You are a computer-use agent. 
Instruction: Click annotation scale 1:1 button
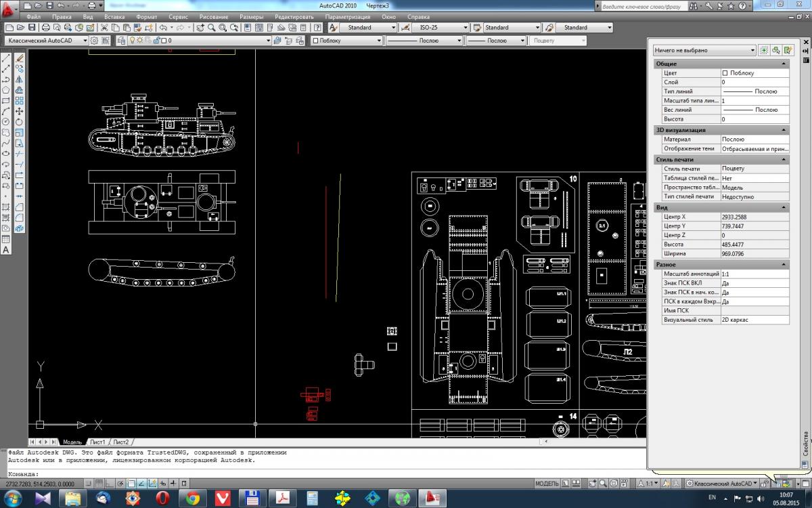(648, 484)
